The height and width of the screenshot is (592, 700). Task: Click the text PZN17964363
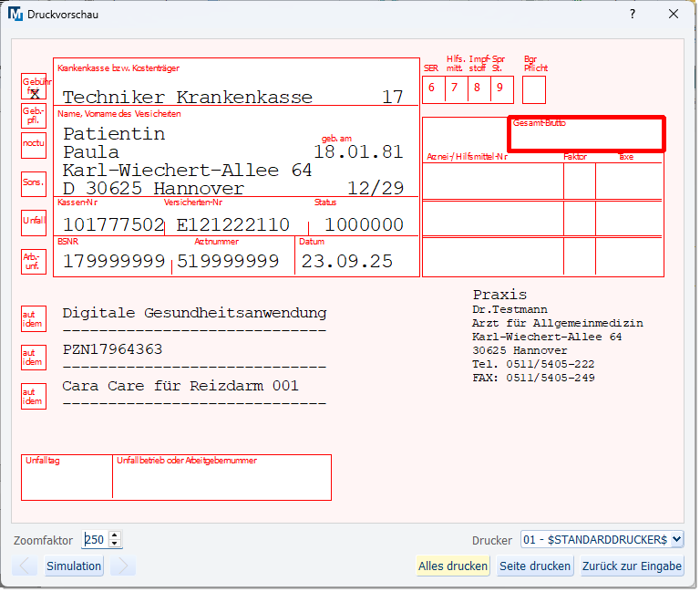112,349
